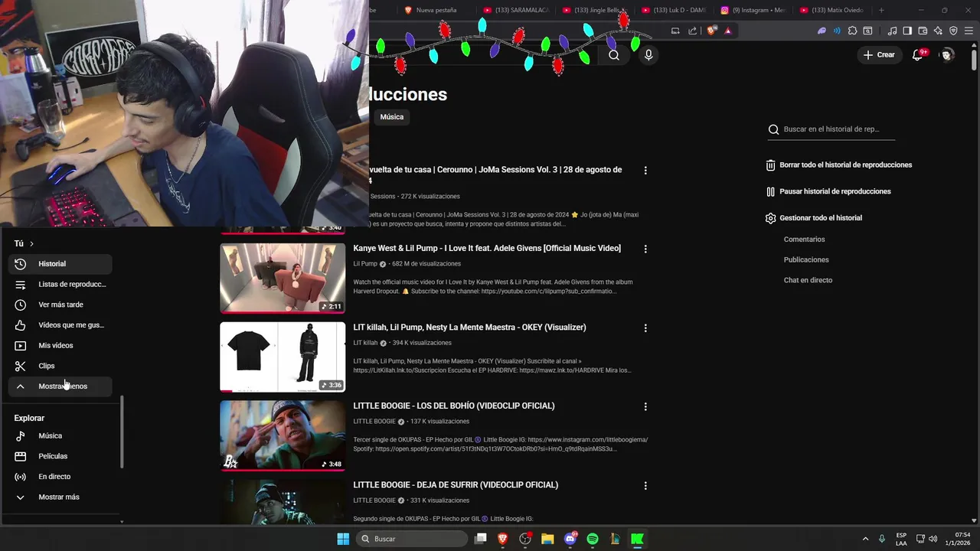Open Brave Leo AI sparkle icon
The height and width of the screenshot is (551, 980).
(x=938, y=31)
